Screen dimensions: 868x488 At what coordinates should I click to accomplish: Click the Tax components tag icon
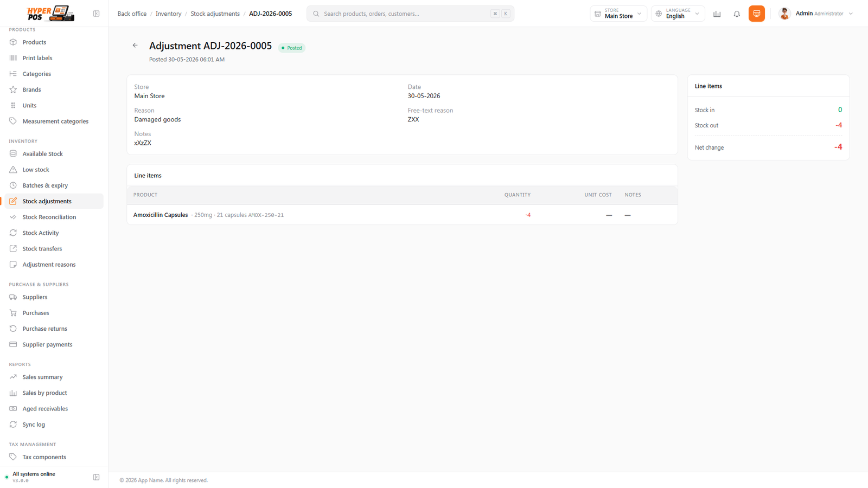13,457
